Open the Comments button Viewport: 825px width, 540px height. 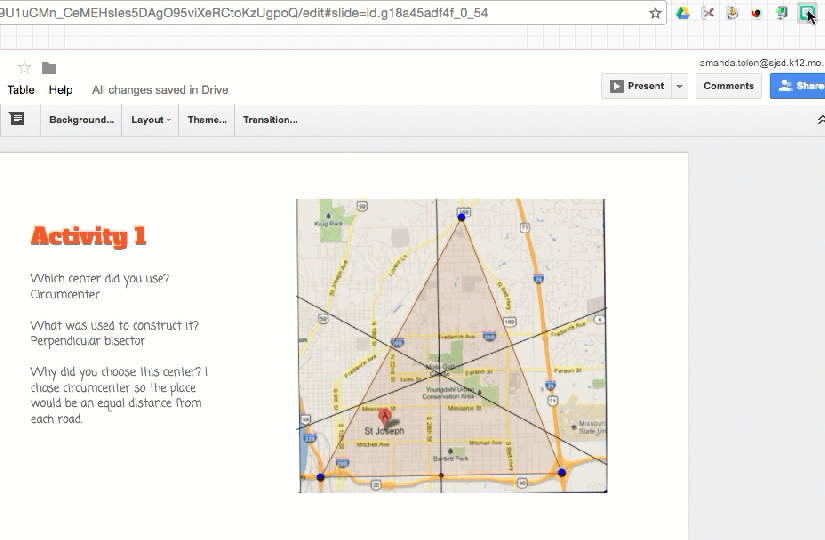click(x=728, y=86)
